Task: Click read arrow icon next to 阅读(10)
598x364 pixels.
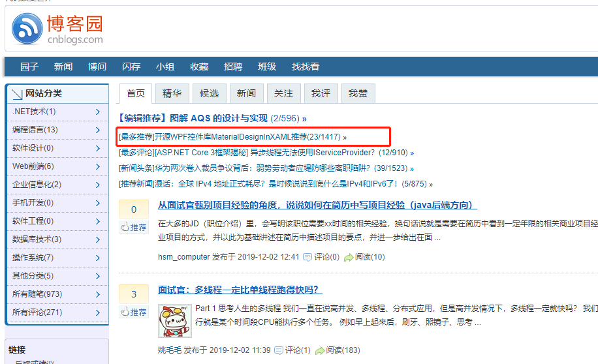Action: [x=349, y=257]
